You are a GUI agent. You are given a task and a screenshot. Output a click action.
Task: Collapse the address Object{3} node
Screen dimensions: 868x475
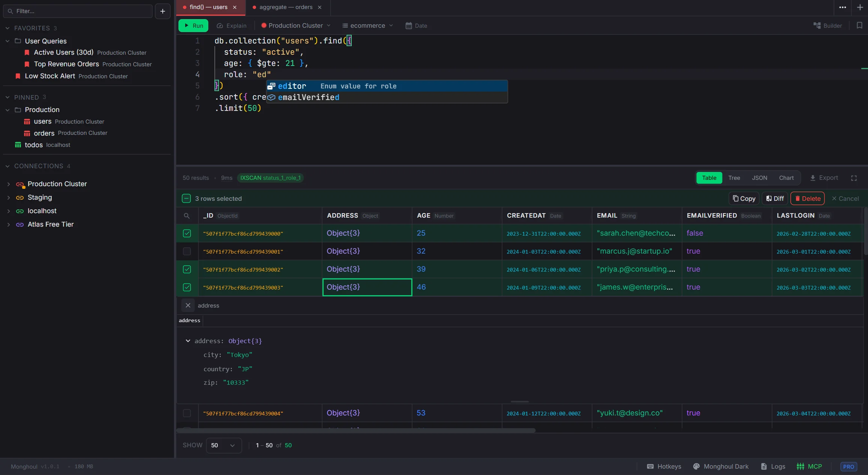click(188, 341)
